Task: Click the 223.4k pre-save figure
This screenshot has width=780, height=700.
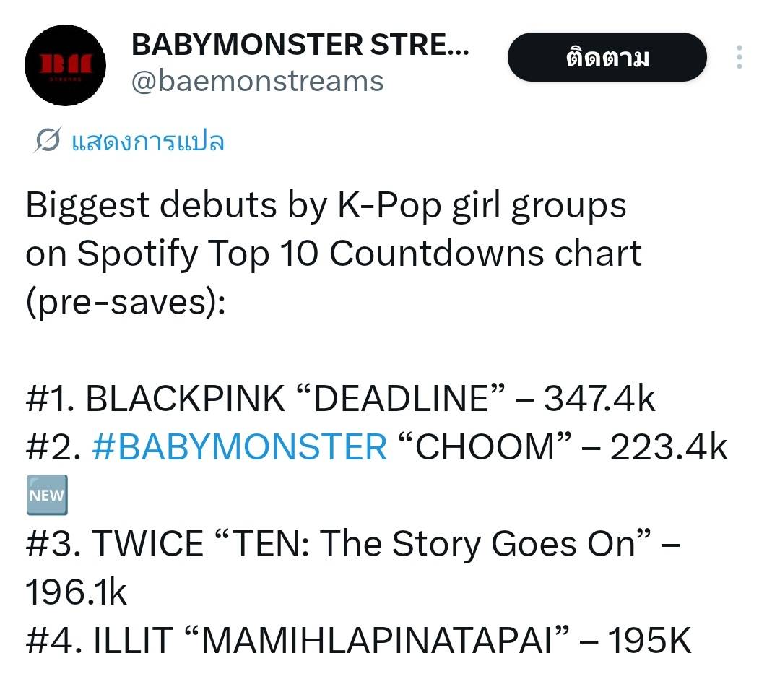Action: [668, 447]
